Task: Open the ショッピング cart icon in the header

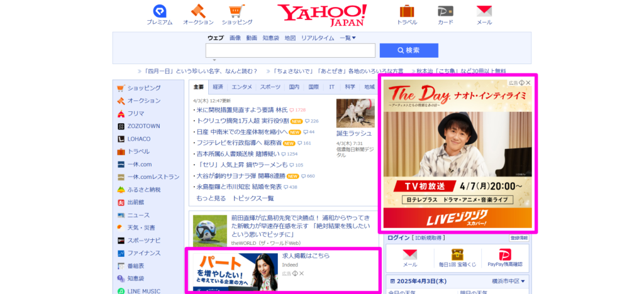Action: (237, 11)
